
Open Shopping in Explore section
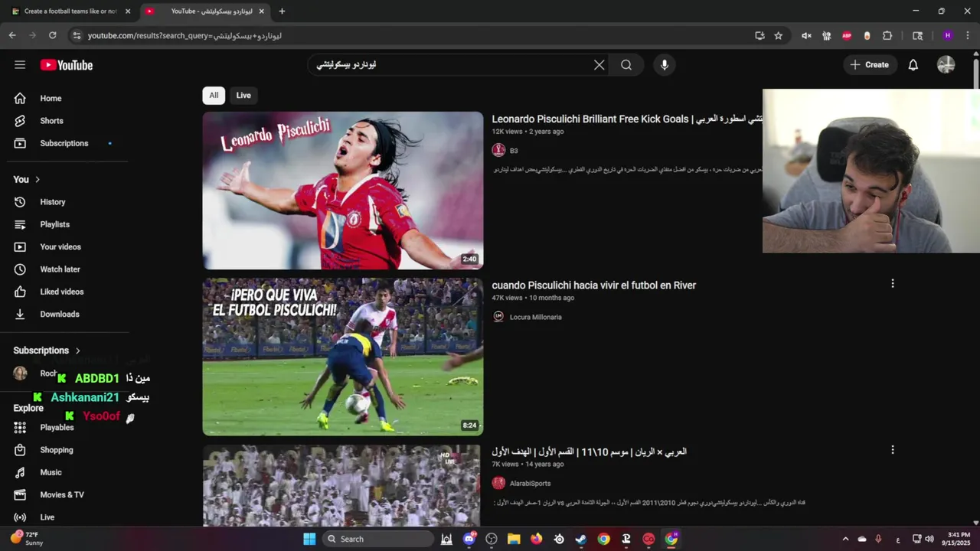[x=67, y=450]
